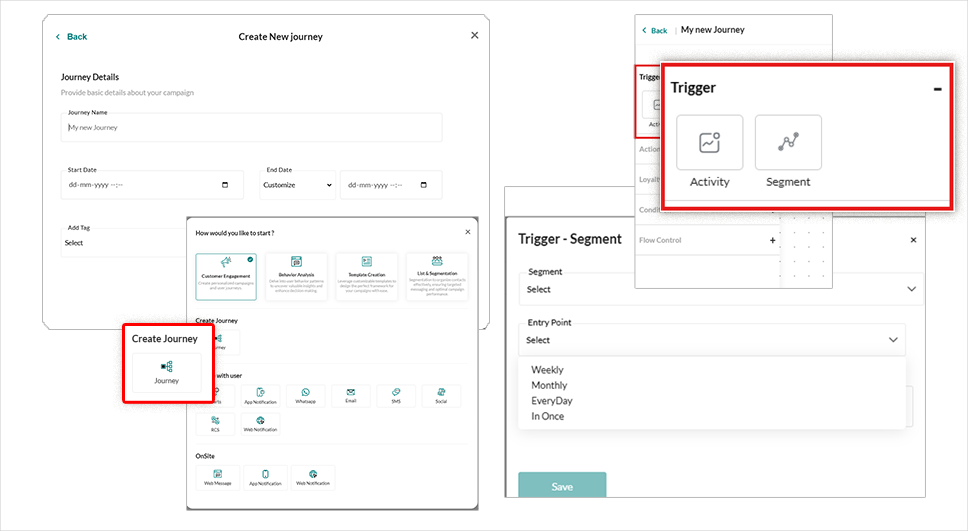Open the Add Tag Select field
This screenshot has width=968, height=531.
[x=123, y=243]
